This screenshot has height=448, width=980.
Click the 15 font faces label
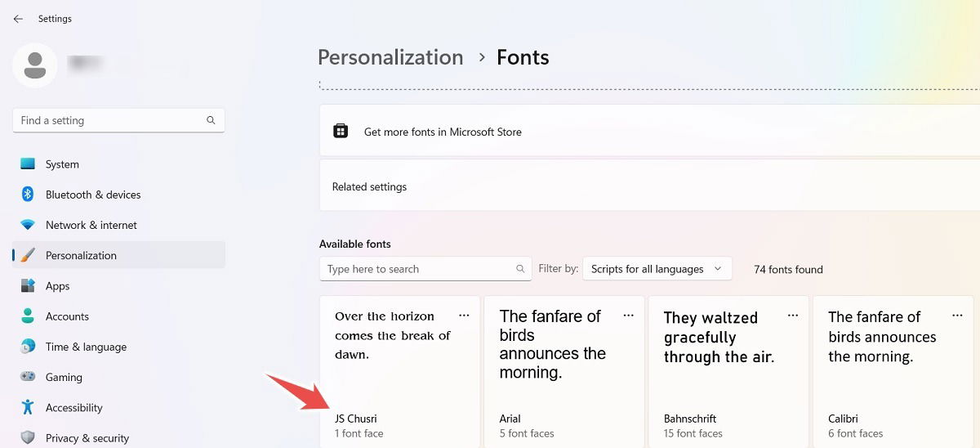coord(693,433)
